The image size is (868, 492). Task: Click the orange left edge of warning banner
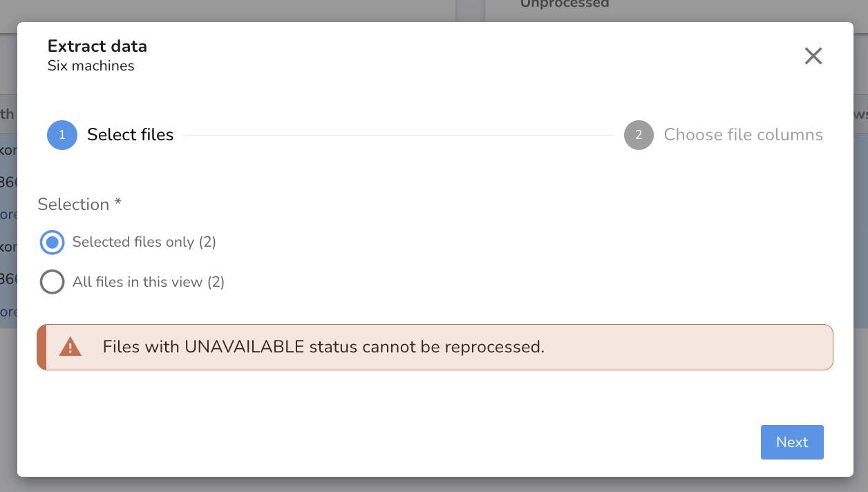[x=41, y=347]
